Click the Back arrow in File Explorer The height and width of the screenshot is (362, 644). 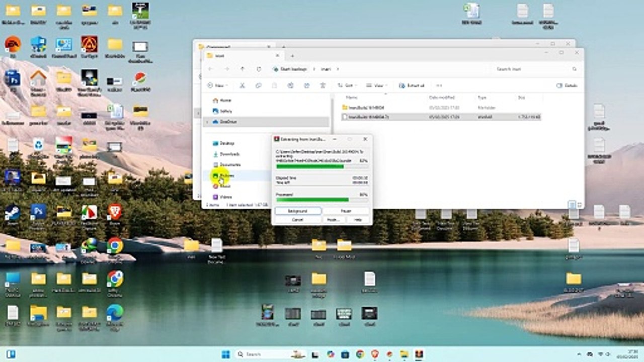[211, 69]
